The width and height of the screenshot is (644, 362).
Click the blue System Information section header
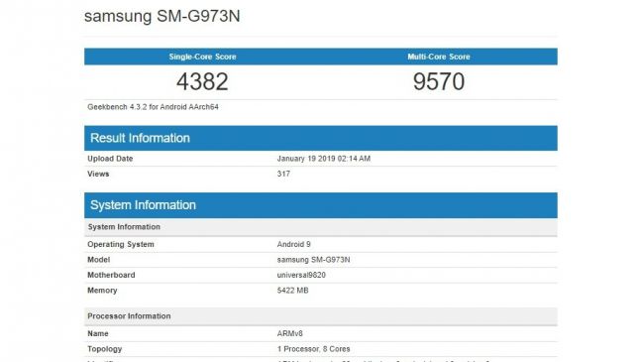(321, 205)
